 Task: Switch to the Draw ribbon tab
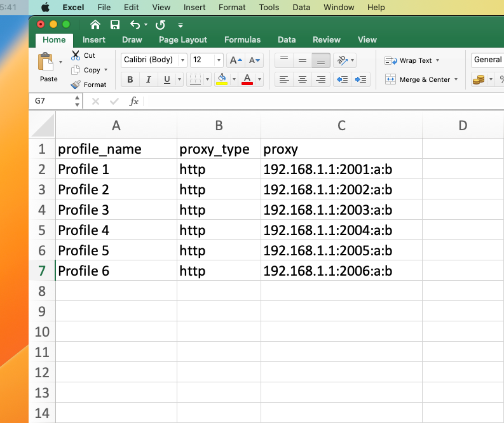132,39
